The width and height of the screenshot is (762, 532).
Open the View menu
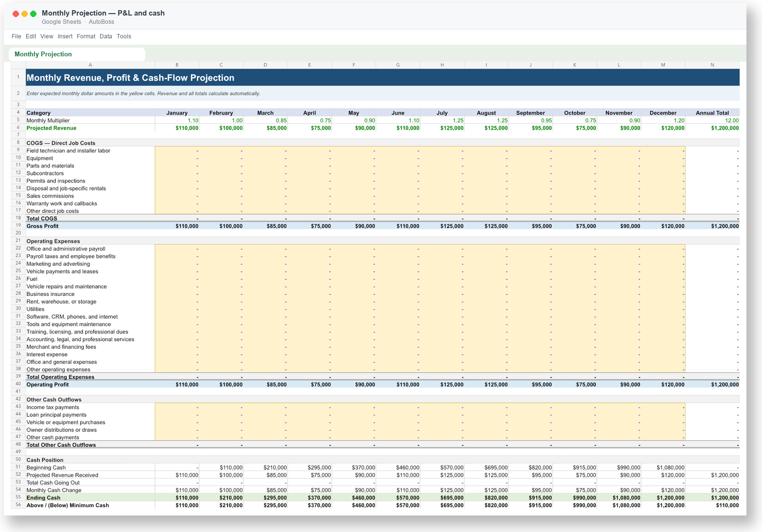pyautogui.click(x=47, y=36)
